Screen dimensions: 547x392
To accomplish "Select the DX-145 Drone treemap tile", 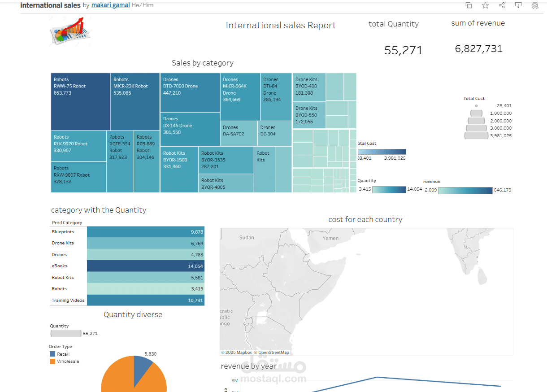I will point(190,129).
